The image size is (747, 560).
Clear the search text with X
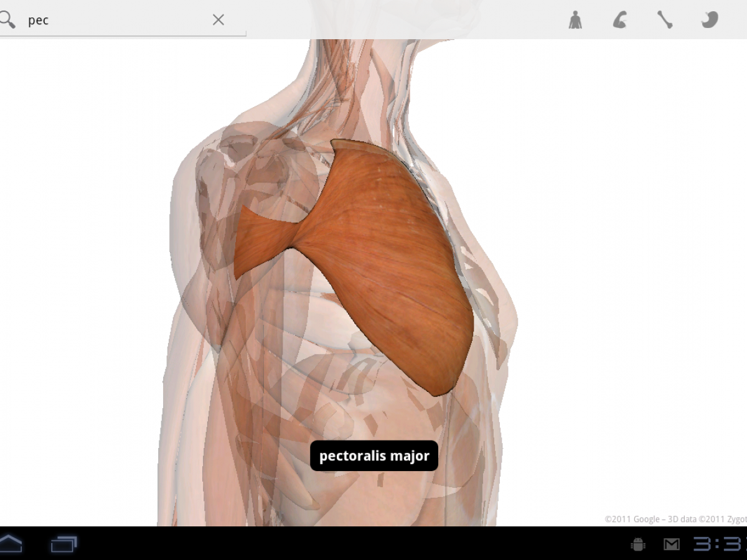pos(218,20)
